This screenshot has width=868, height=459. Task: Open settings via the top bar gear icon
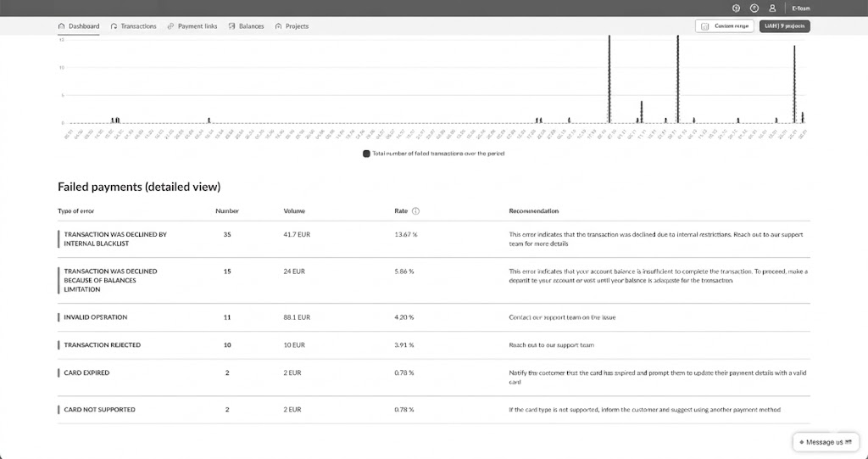pyautogui.click(x=736, y=8)
